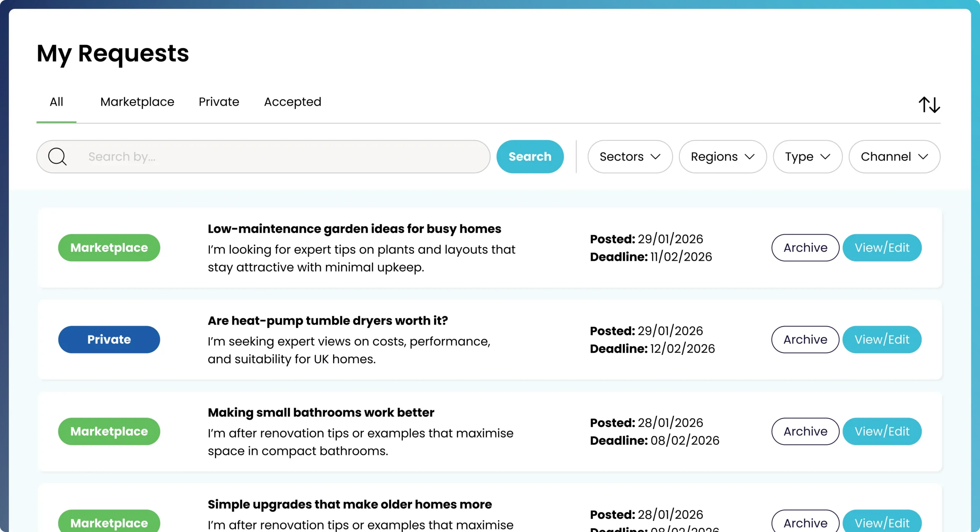Archive the heat-pump tumble dryers request

pyautogui.click(x=805, y=339)
